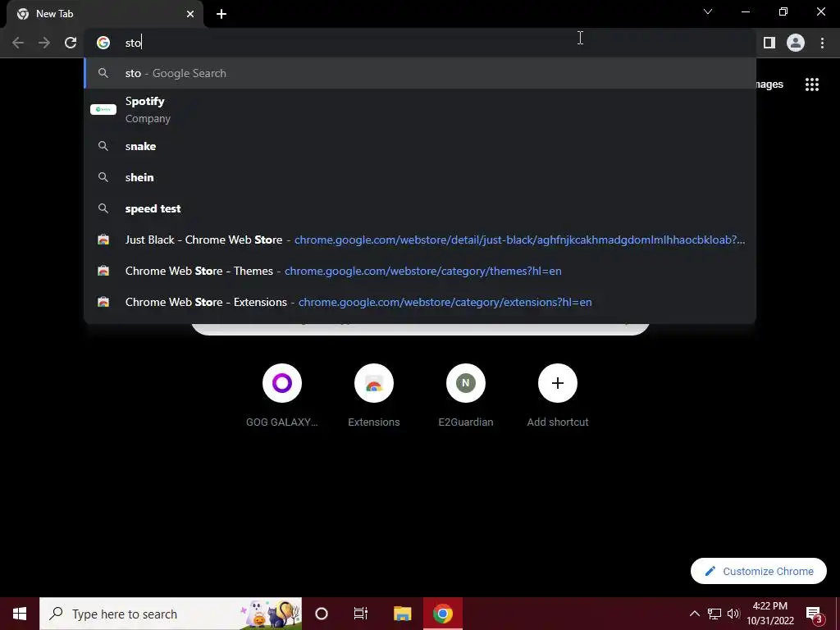The height and width of the screenshot is (630, 840).
Task: Click the Halloween search highlight image
Action: point(270,614)
